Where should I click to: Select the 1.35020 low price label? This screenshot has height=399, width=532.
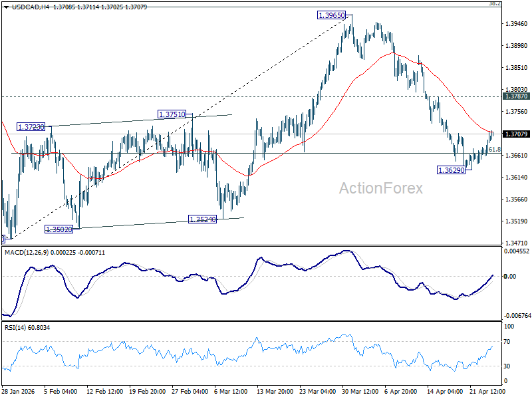[x=59, y=229]
